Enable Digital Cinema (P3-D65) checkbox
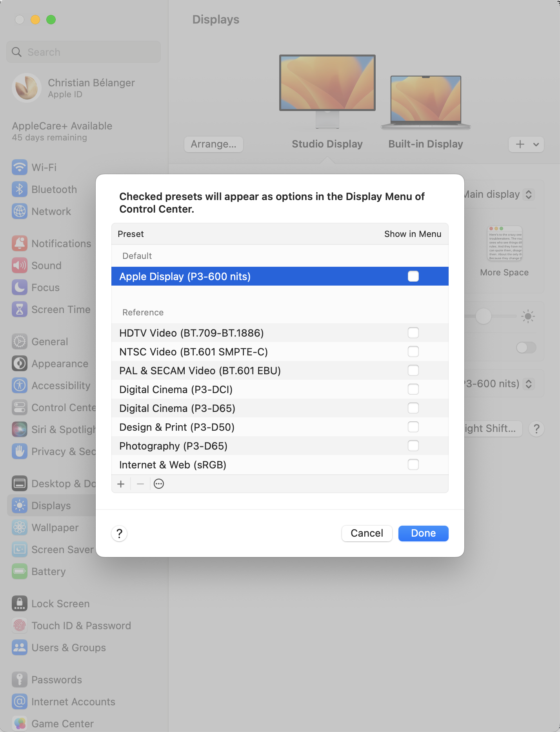 (x=413, y=408)
